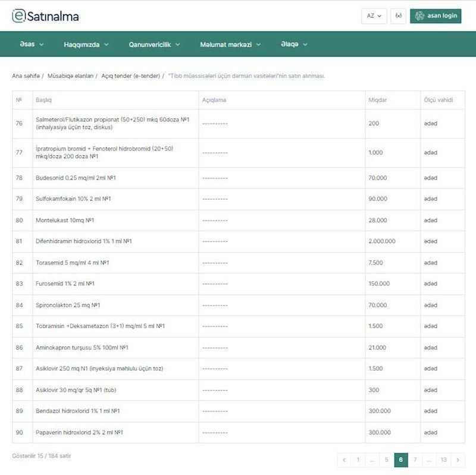The height and width of the screenshot is (475, 476).
Task: Click the eSatınalma logo
Action: coord(45,16)
